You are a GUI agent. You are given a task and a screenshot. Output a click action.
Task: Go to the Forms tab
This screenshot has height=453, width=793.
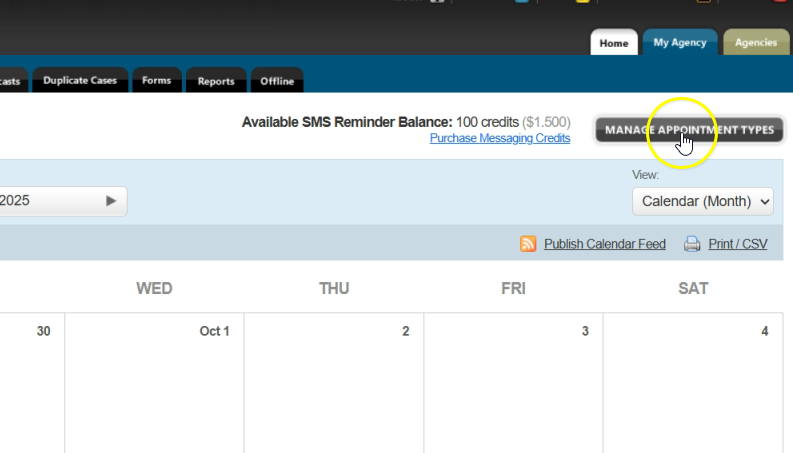[156, 81]
